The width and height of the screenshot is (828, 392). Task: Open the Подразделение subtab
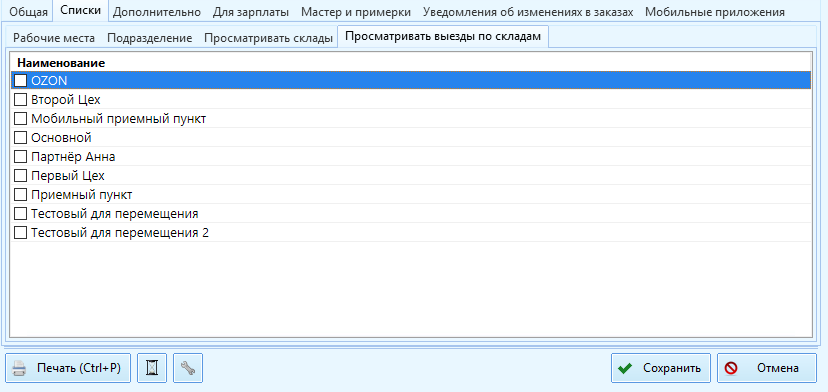(149, 38)
